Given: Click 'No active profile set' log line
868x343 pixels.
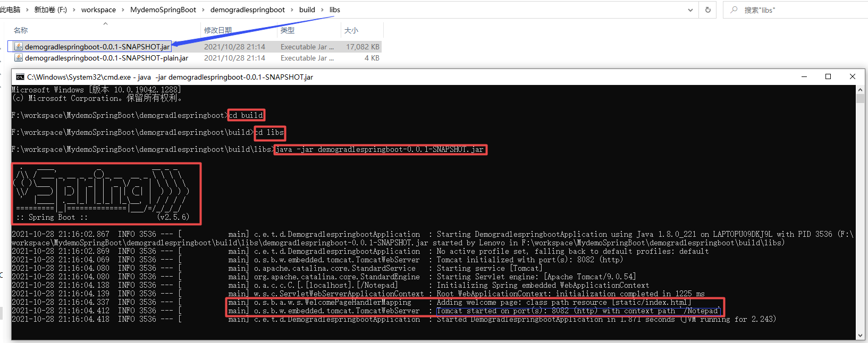Looking at the screenshot, I should (x=572, y=251).
